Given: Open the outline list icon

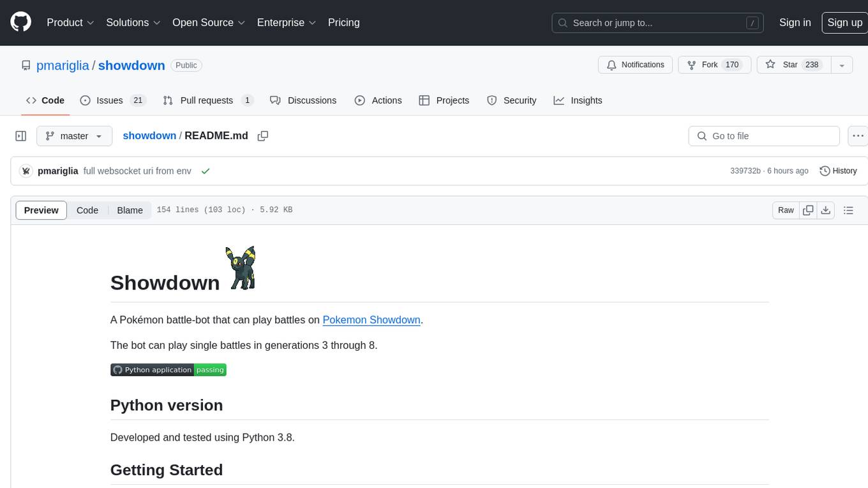Looking at the screenshot, I should [848, 210].
